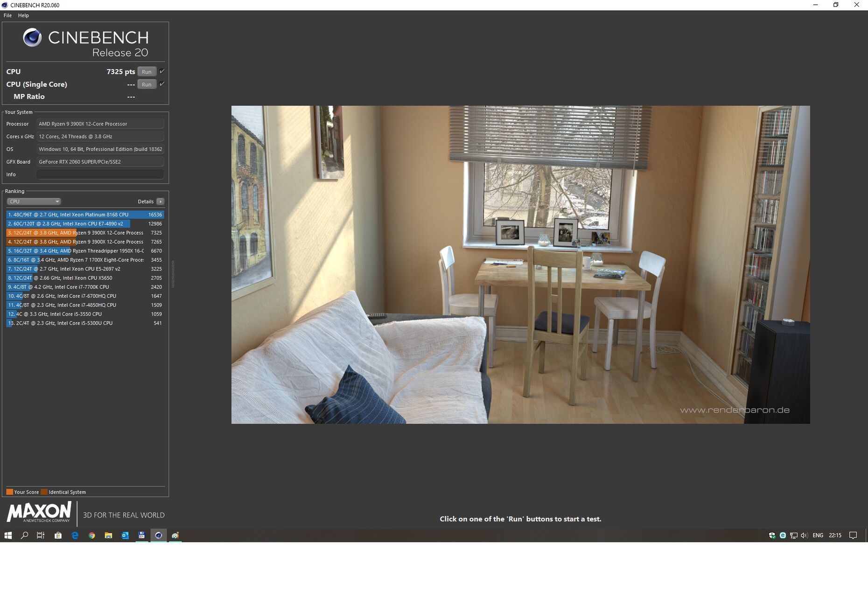Select the Ryzen Threadripper 1950X ranking row
Screen dimensions: 868x605
click(x=85, y=251)
